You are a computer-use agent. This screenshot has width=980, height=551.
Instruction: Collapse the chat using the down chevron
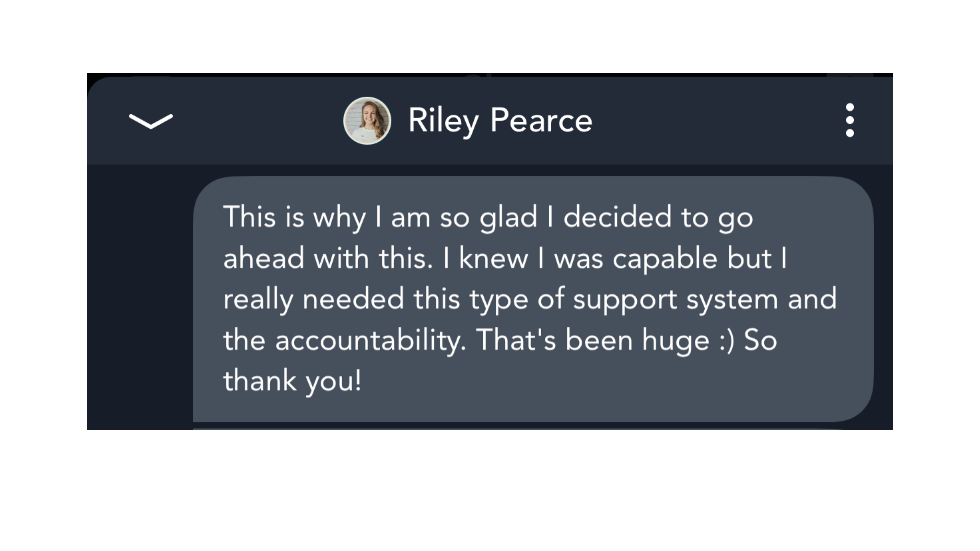(151, 121)
